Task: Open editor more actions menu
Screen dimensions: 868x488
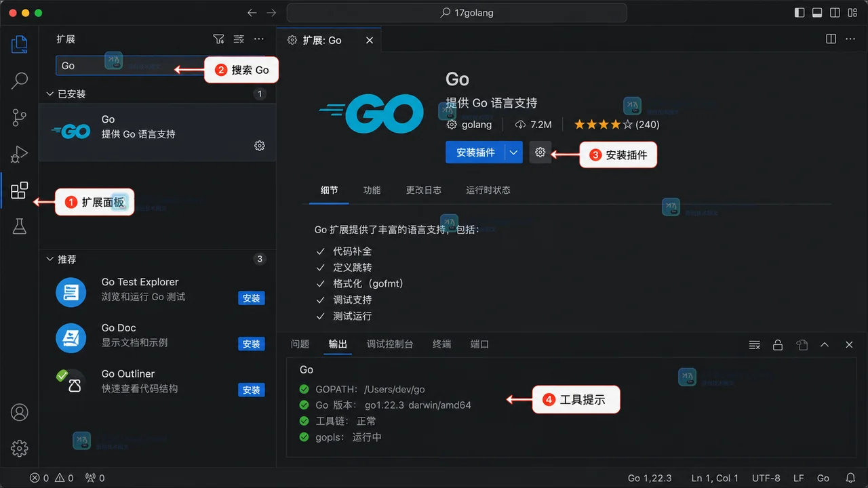Action: click(x=850, y=39)
